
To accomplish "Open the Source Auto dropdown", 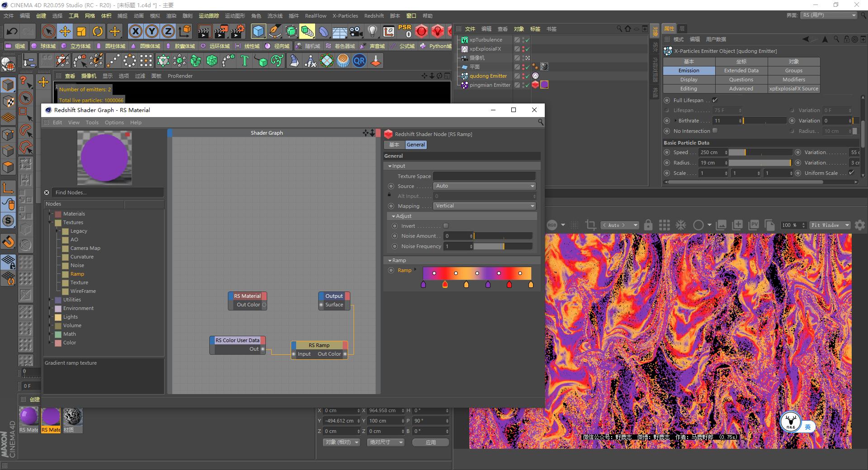I will (x=484, y=186).
